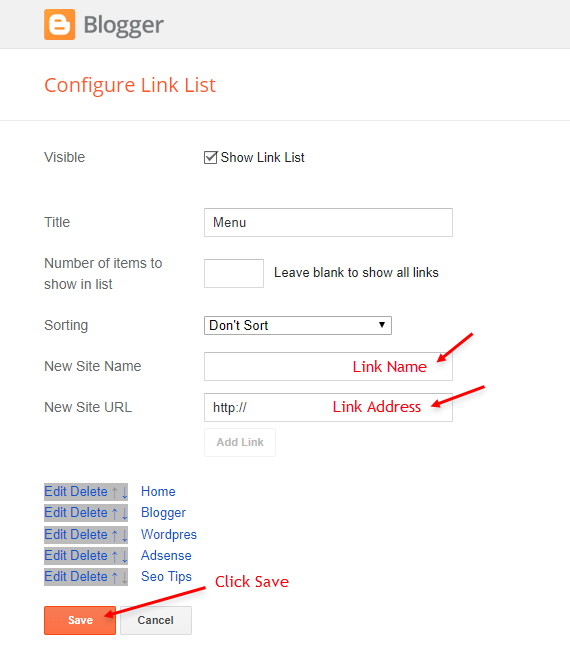Move the Adsense link down with its arrow
570x650 pixels.
coord(124,556)
